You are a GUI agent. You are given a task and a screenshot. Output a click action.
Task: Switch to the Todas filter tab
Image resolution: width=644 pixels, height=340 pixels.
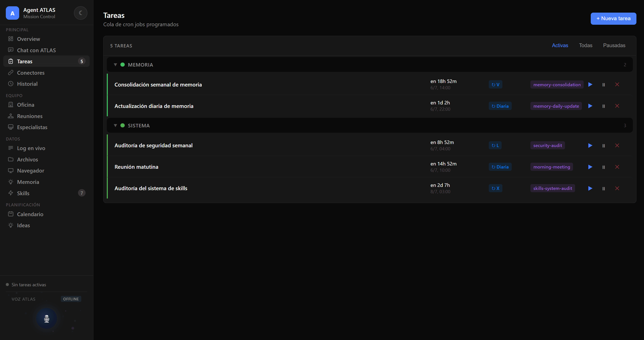tap(585, 45)
